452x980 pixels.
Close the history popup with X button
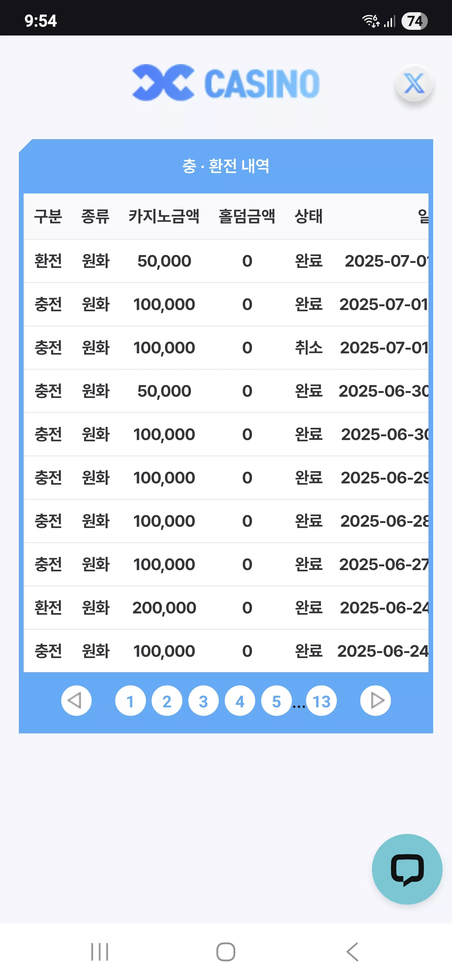pyautogui.click(x=414, y=83)
